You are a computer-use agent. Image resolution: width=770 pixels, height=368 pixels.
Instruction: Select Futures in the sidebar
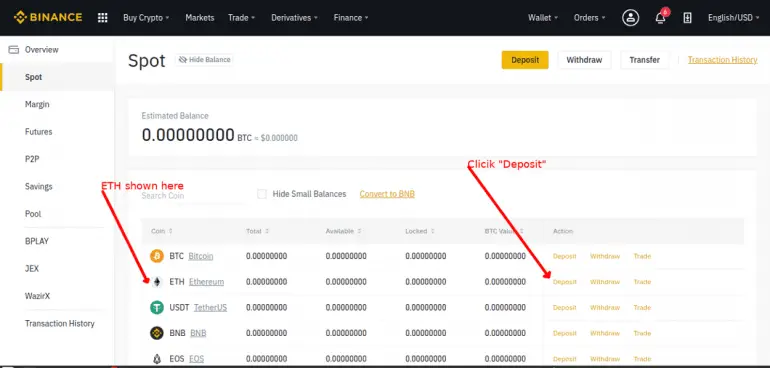click(38, 132)
